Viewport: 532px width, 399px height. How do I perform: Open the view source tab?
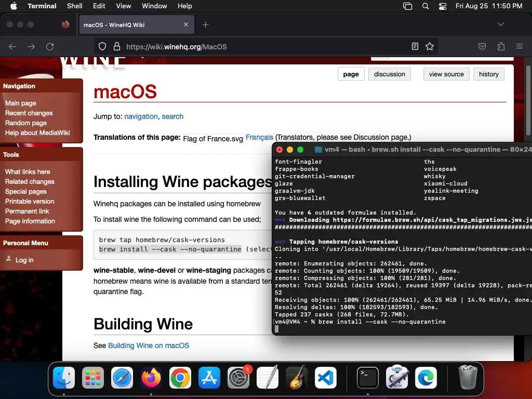click(x=446, y=74)
